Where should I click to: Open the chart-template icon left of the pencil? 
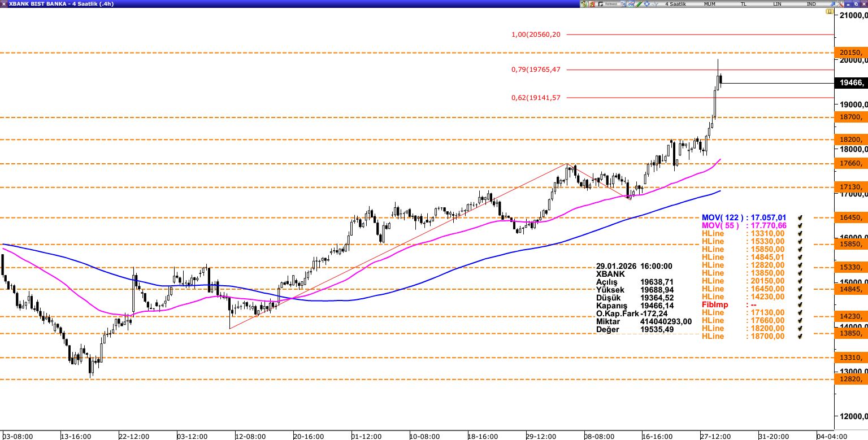631,4
